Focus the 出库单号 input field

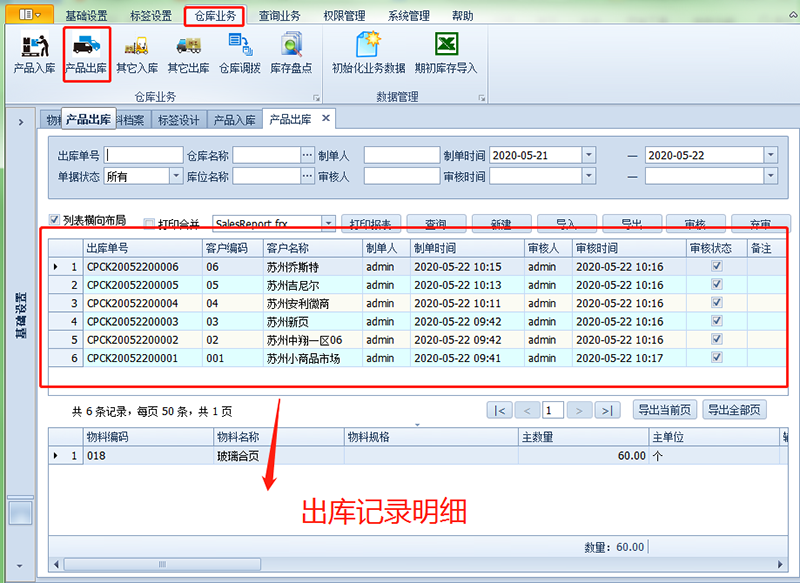coord(143,155)
